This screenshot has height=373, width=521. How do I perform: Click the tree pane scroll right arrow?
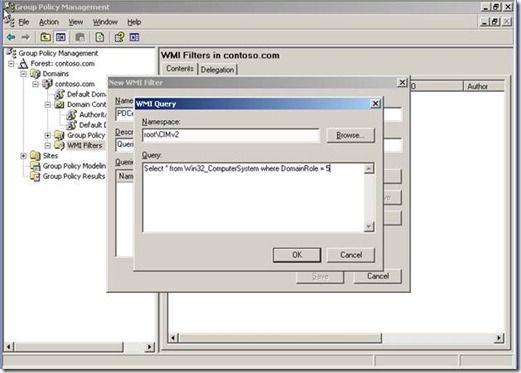tap(149, 347)
